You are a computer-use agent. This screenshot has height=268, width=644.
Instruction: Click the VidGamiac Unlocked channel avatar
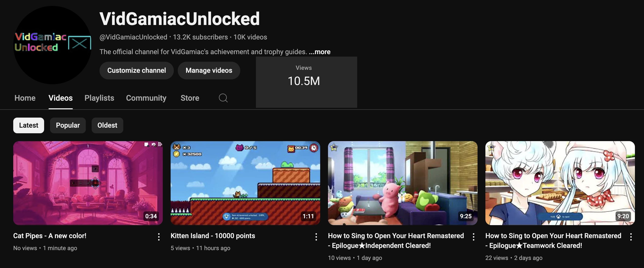[52, 45]
